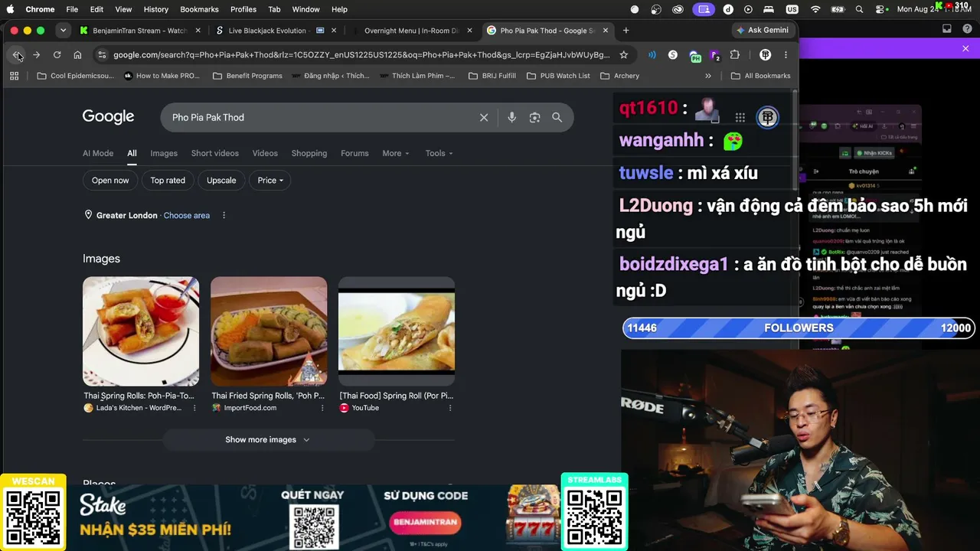Open the Chrome home page button

click(77, 55)
